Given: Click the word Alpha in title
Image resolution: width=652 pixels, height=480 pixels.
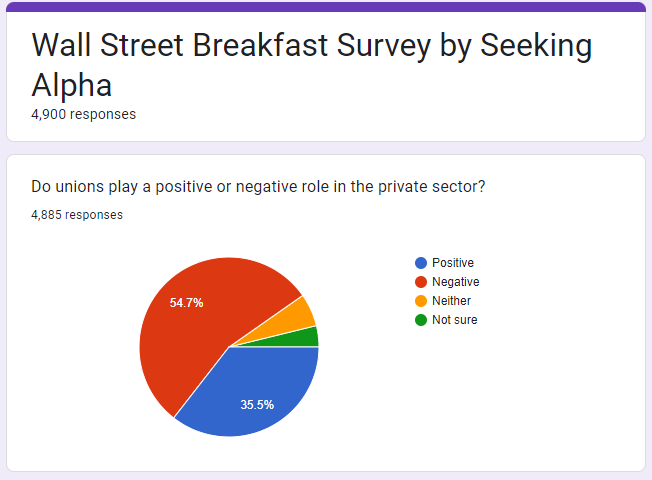Looking at the screenshot, I should 72,85.
